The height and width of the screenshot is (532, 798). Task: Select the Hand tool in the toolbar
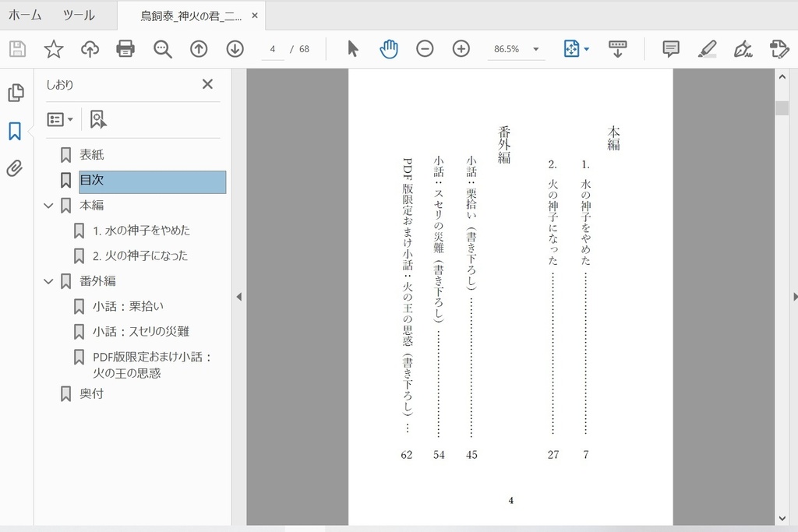[387, 48]
